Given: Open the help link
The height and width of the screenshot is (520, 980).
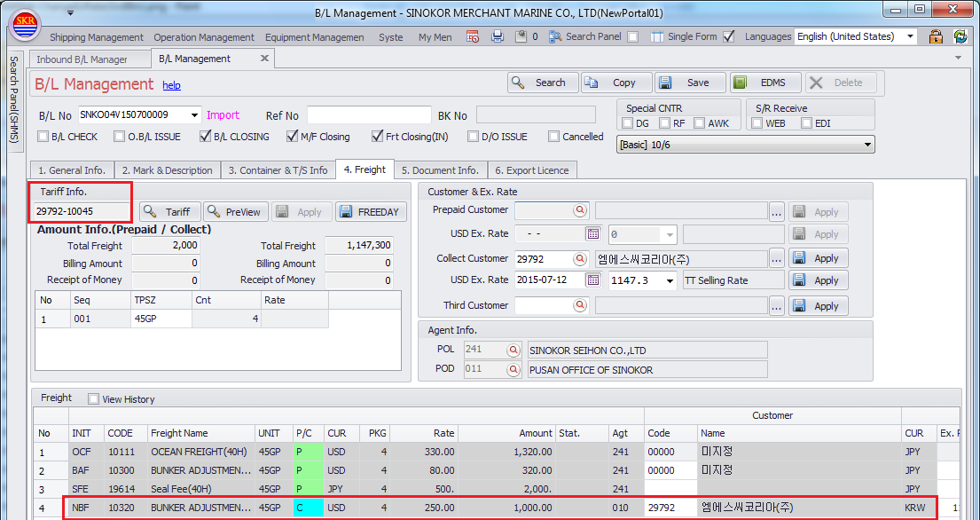Looking at the screenshot, I should 171,85.
